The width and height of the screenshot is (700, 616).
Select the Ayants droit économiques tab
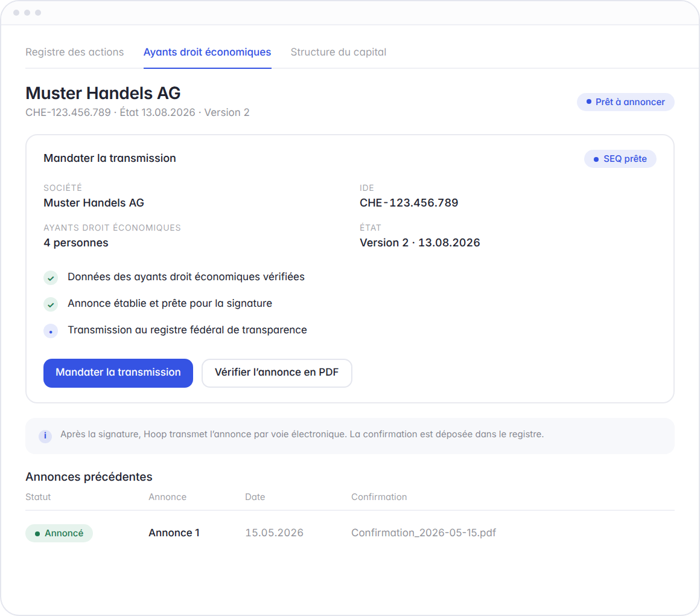pos(207,53)
